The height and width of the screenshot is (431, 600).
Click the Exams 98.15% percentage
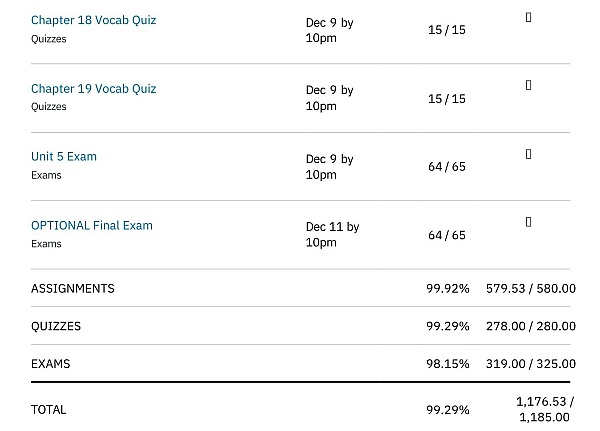(447, 364)
